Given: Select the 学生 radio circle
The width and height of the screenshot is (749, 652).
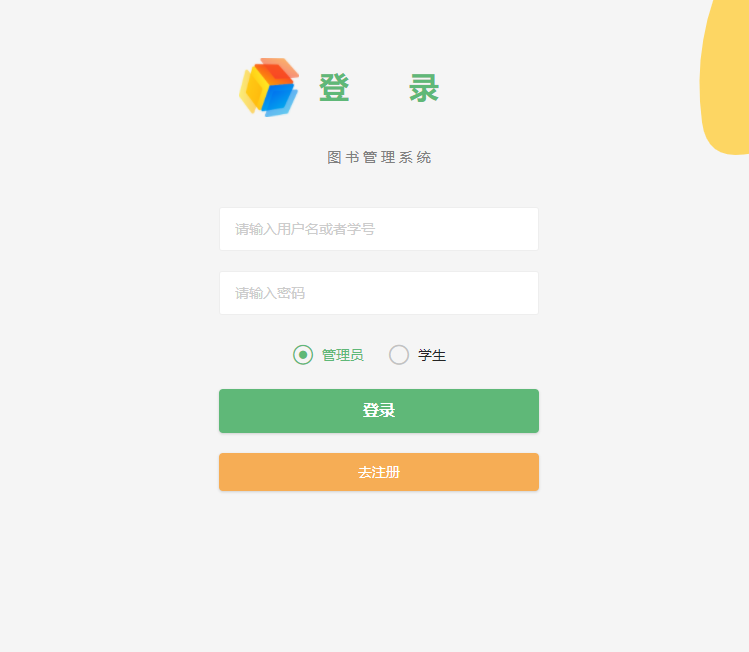Looking at the screenshot, I should [399, 355].
